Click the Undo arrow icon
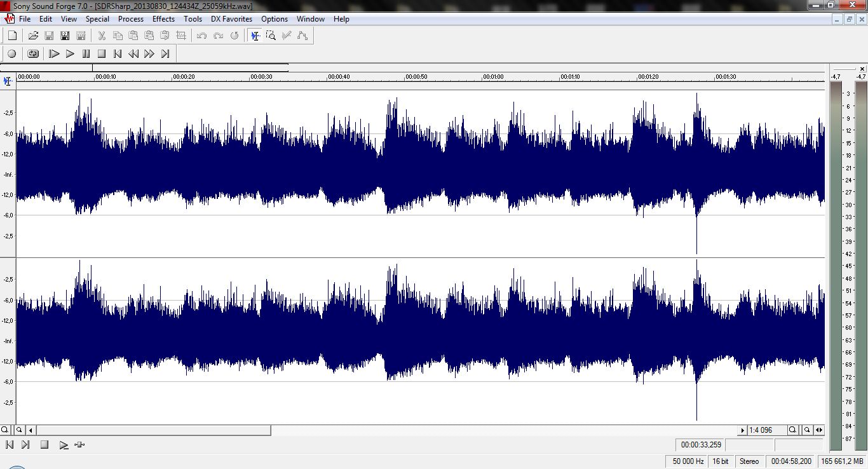The width and height of the screenshot is (868, 469). pyautogui.click(x=202, y=36)
